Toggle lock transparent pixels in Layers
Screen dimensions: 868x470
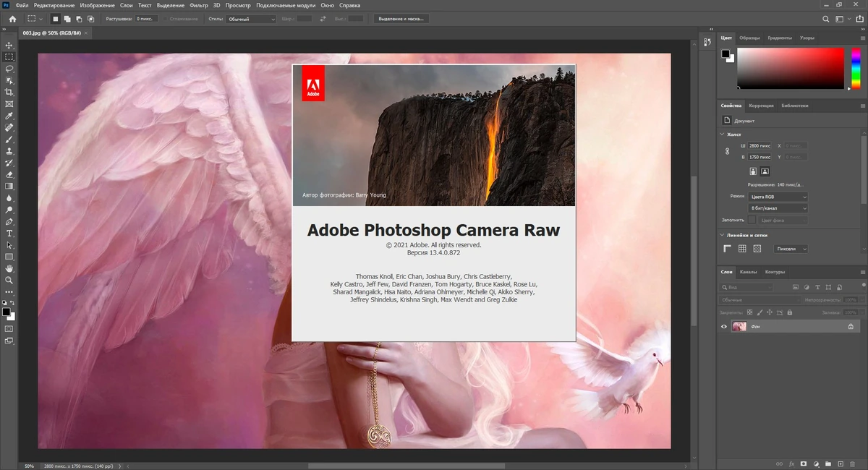pyautogui.click(x=749, y=313)
